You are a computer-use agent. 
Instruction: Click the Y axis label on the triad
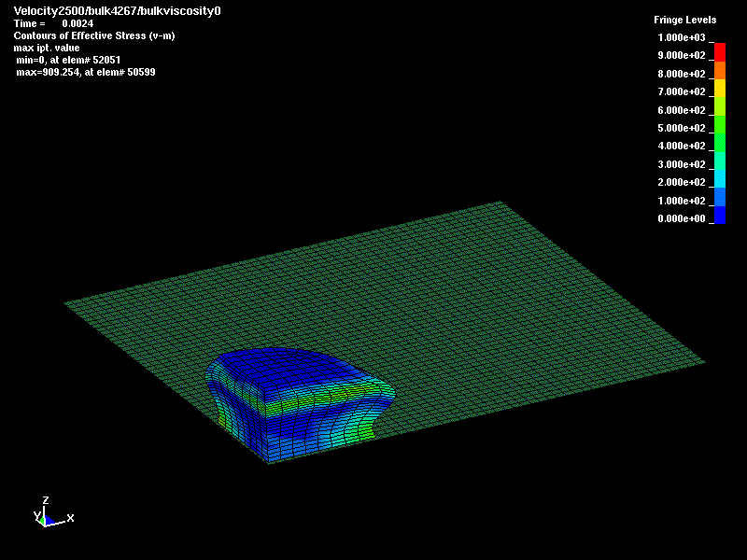37,516
